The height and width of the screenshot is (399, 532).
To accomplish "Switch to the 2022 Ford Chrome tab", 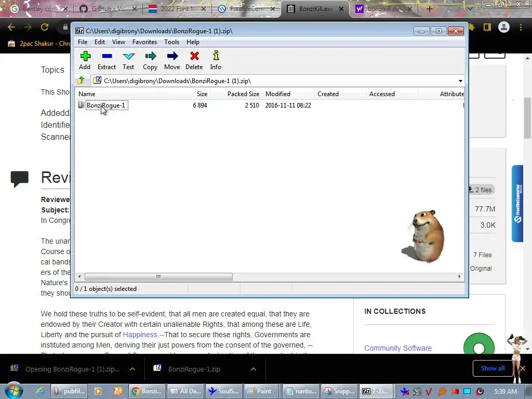I will pyautogui.click(x=177, y=8).
